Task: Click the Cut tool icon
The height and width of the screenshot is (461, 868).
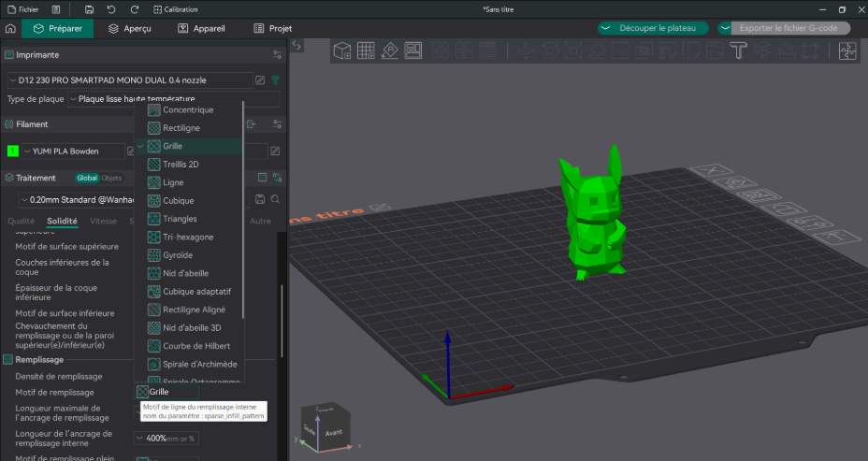Action: (x=620, y=50)
